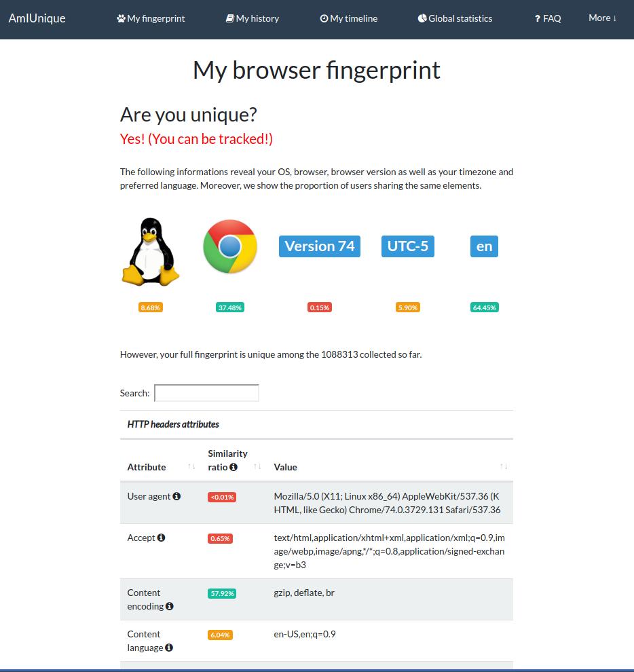
Task: Click info icon next to Accept
Action: [161, 538]
